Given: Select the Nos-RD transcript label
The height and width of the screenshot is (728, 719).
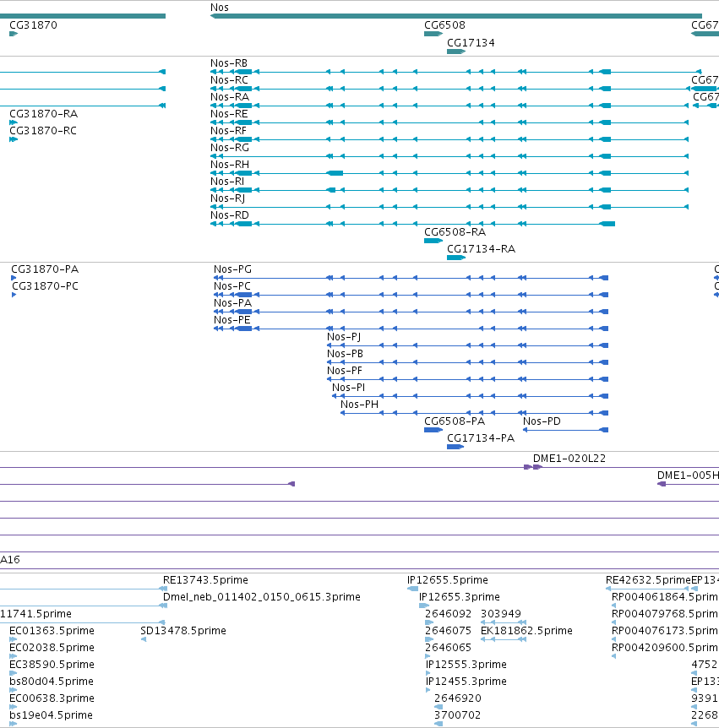Looking at the screenshot, I should pos(230,215).
